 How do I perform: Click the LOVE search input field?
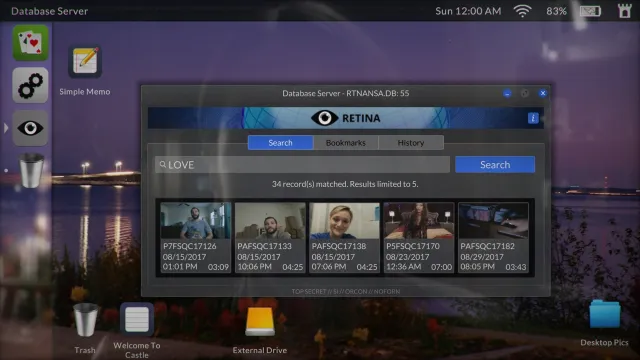302,164
